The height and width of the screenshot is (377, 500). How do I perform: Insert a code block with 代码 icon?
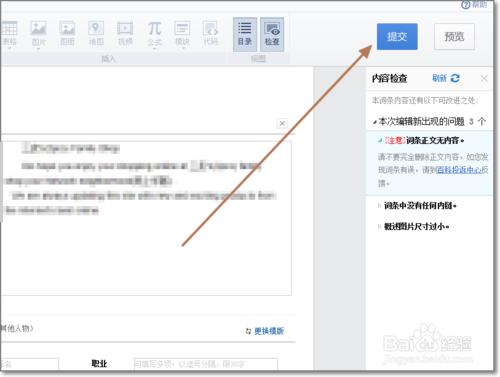(x=211, y=33)
